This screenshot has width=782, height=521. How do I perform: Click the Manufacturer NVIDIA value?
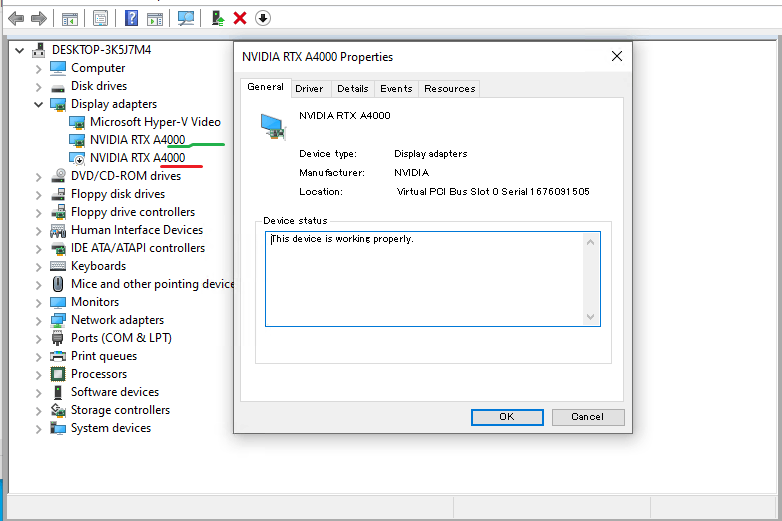[411, 173]
